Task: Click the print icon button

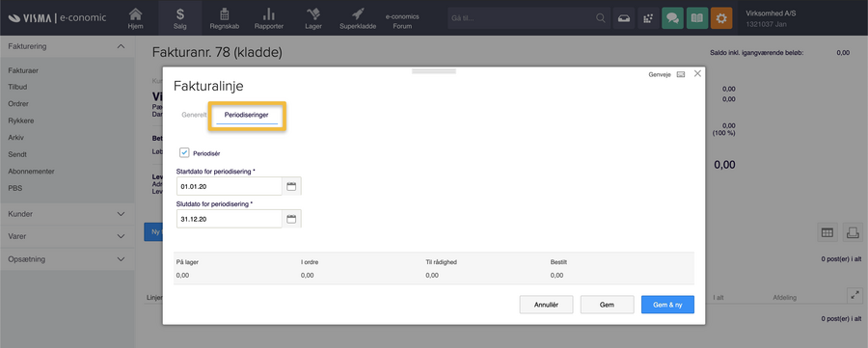Action: coord(854,233)
